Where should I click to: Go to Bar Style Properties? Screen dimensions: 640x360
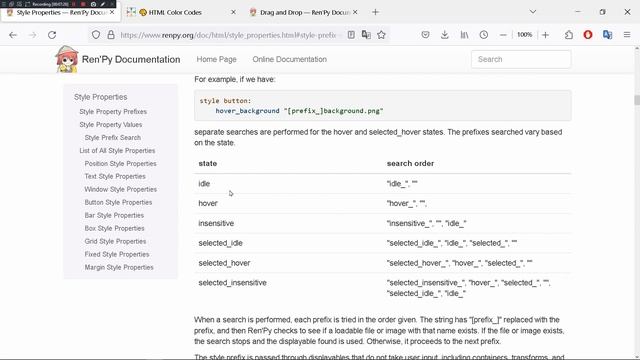(114, 216)
